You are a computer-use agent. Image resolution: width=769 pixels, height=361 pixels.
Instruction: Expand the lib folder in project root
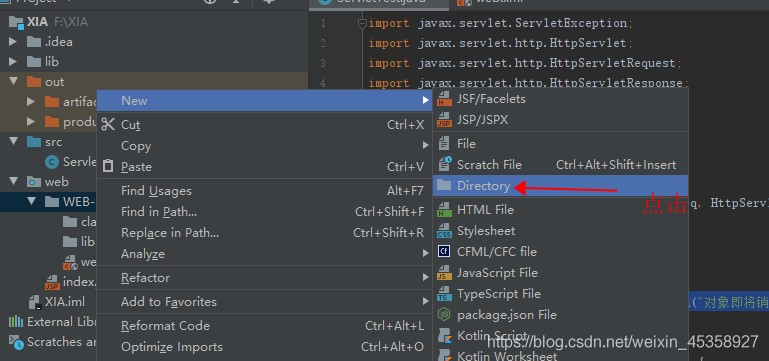pos(13,62)
